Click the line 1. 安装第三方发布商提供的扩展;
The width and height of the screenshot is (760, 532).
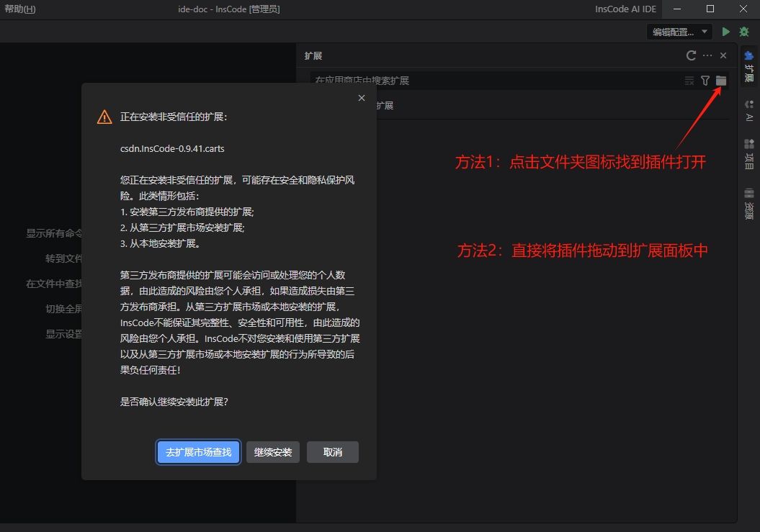(x=187, y=212)
